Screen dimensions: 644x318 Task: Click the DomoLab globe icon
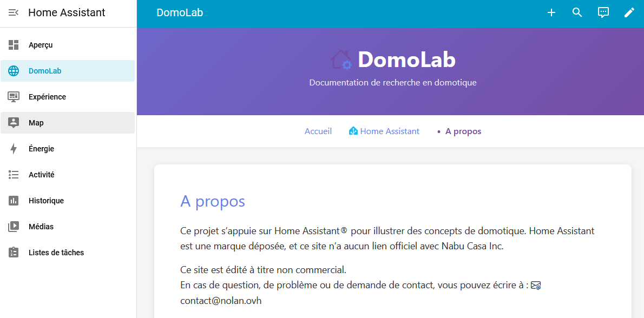pos(14,71)
